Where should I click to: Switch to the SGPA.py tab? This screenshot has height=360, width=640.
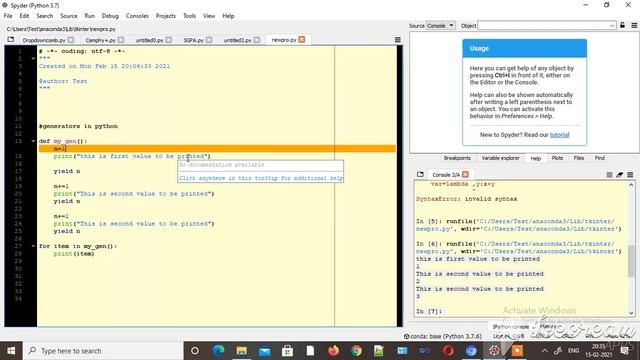click(x=193, y=40)
